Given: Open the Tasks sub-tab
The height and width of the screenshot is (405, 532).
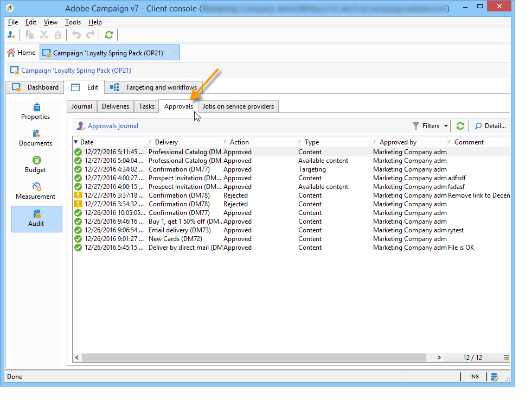Looking at the screenshot, I should 146,106.
